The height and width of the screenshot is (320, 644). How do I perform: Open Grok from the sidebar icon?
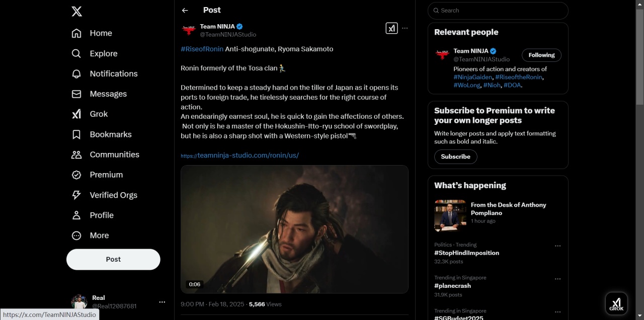point(76,114)
